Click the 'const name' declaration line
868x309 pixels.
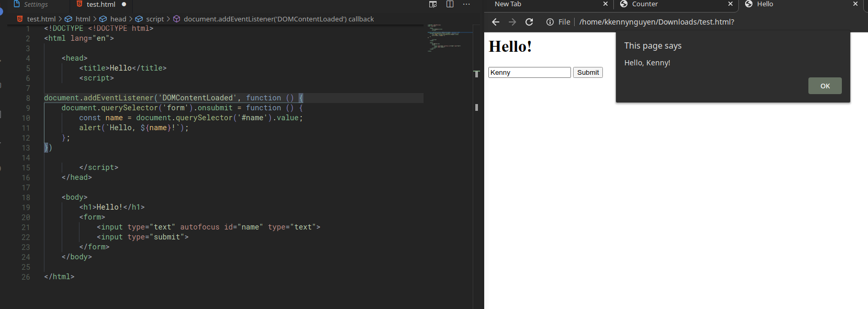tap(191, 118)
